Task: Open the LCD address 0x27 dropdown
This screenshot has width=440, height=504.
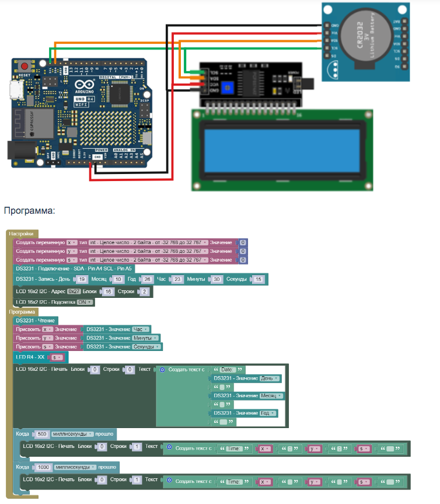Action: [74, 291]
